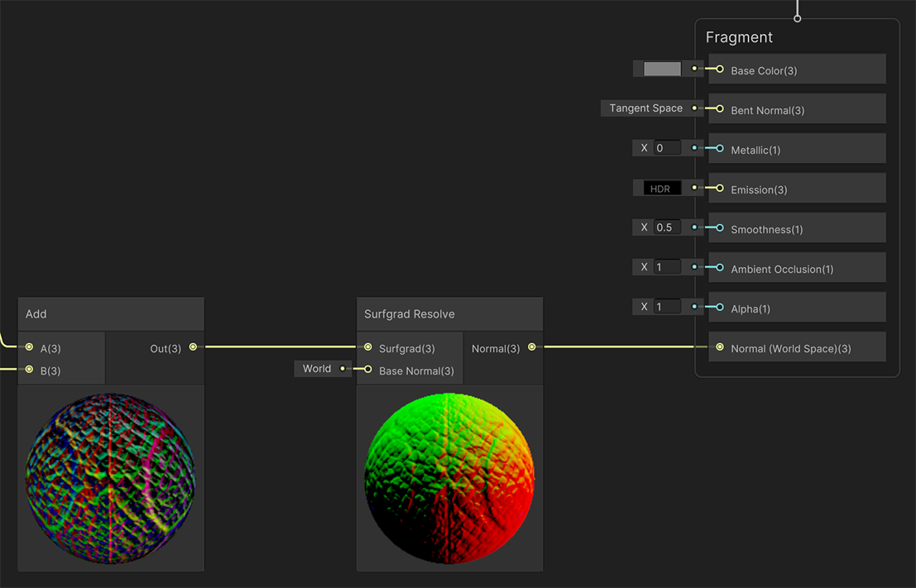The image size is (916, 588).
Task: Click the Smoothness value field showing 0.5
Action: [x=667, y=227]
